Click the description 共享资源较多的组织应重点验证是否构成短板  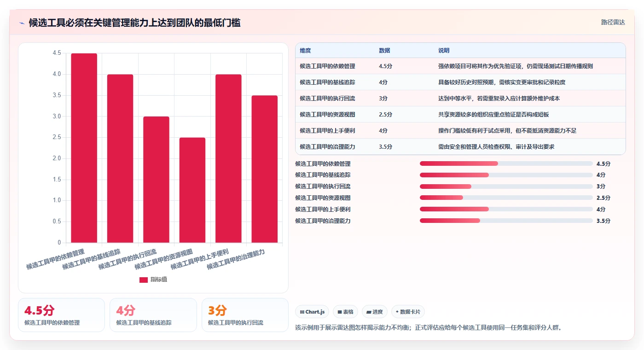[x=493, y=114]
